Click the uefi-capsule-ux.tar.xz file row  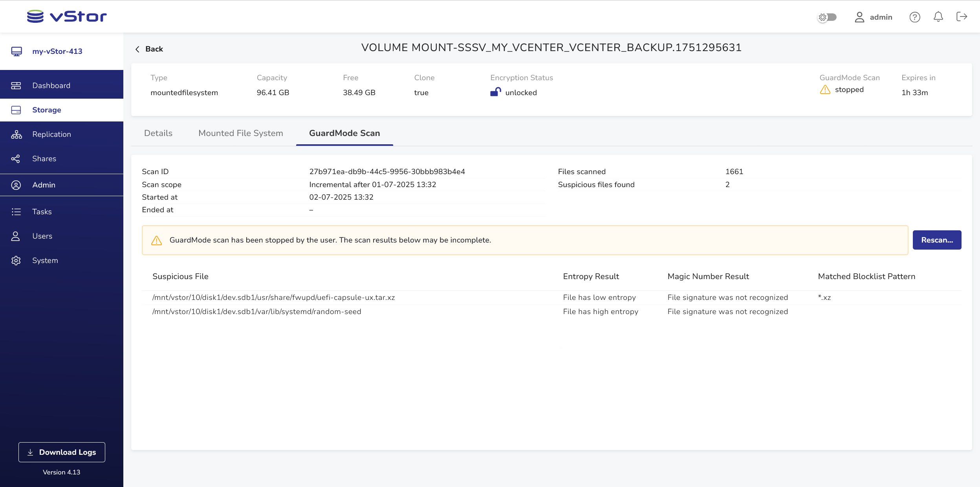point(273,298)
